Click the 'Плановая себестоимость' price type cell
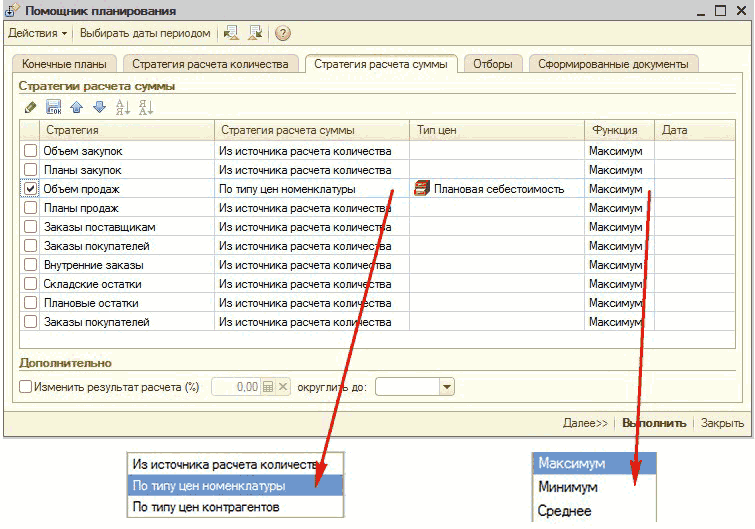Screen dimensions: 755x529 [x=497, y=188]
